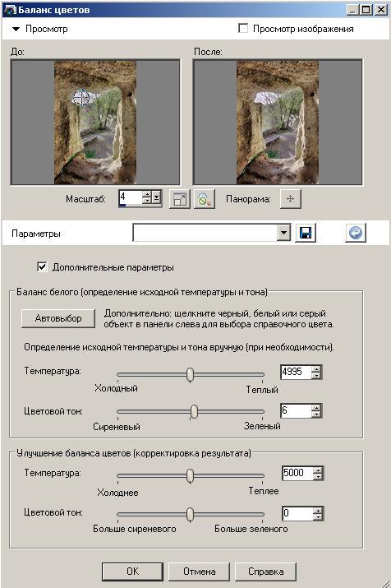Reset settings with the blue arrow icon
391x588 pixels.
[356, 234]
